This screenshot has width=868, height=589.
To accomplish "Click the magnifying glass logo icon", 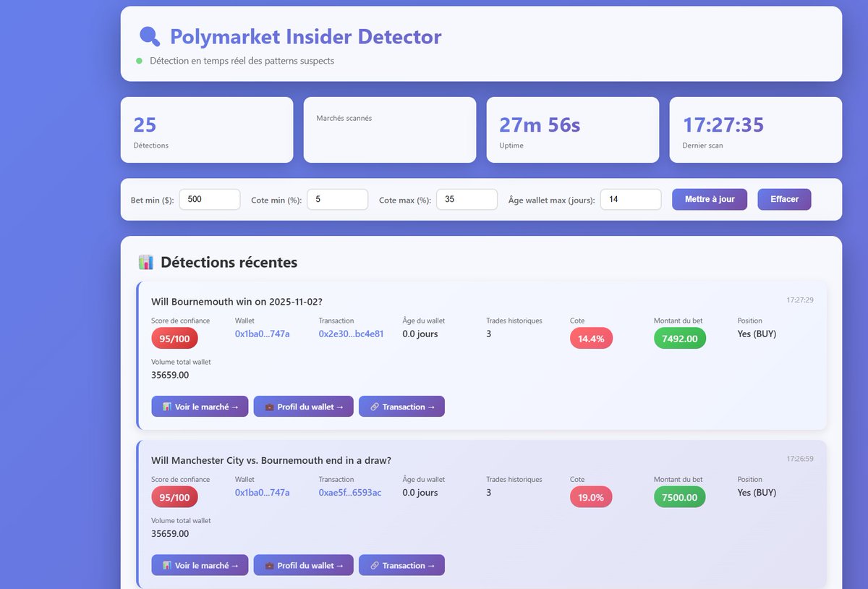I will coord(149,35).
